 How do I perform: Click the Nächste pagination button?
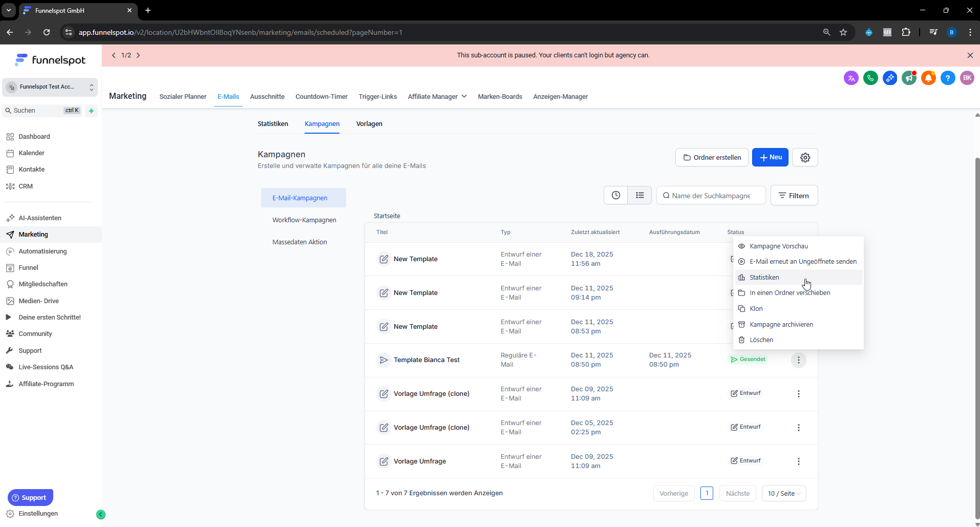point(738,493)
